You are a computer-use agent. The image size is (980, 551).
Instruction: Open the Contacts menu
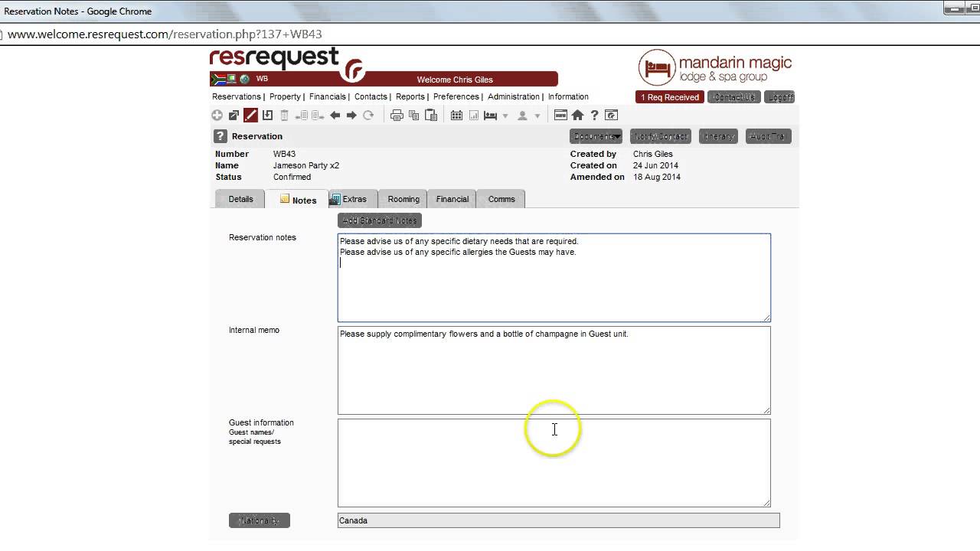pyautogui.click(x=371, y=96)
